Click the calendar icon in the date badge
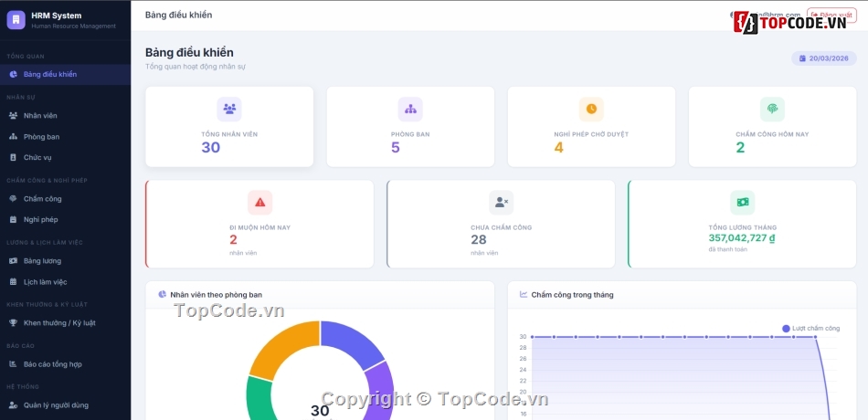Screen dimensions: 868x420 coord(803,58)
